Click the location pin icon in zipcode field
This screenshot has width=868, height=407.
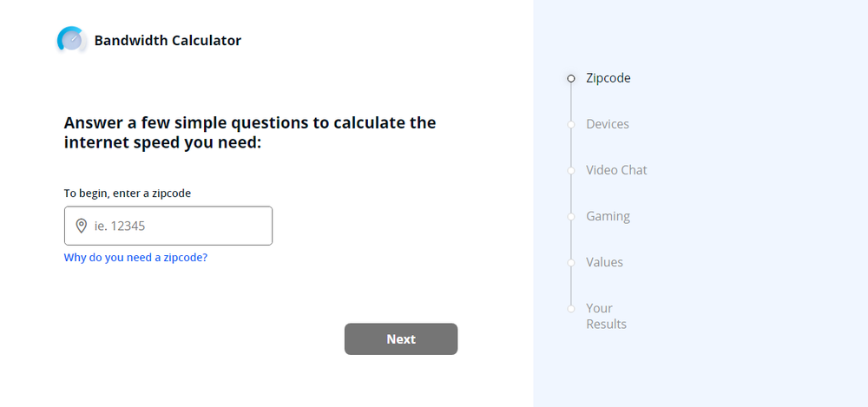click(81, 226)
